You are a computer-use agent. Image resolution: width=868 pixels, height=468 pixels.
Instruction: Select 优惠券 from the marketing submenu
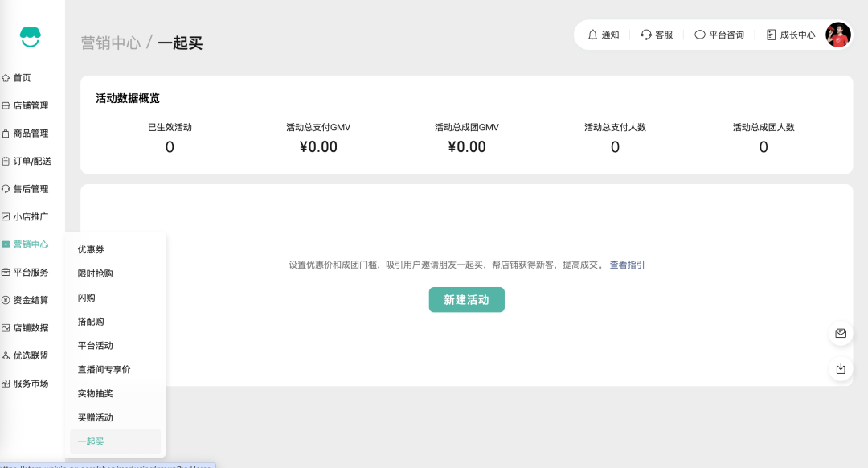pyautogui.click(x=91, y=249)
